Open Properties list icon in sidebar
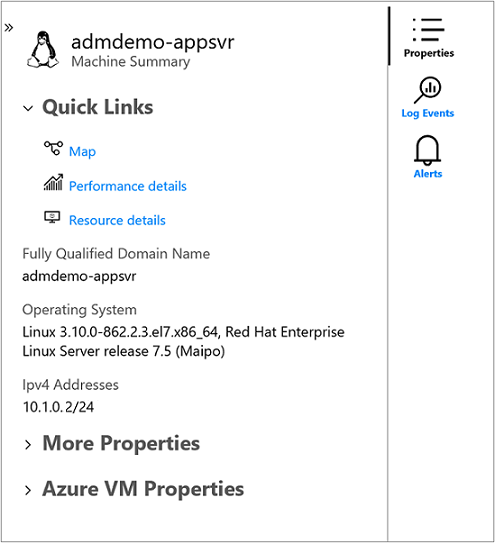Image resolution: width=495 pixels, height=543 pixels. 428,30
